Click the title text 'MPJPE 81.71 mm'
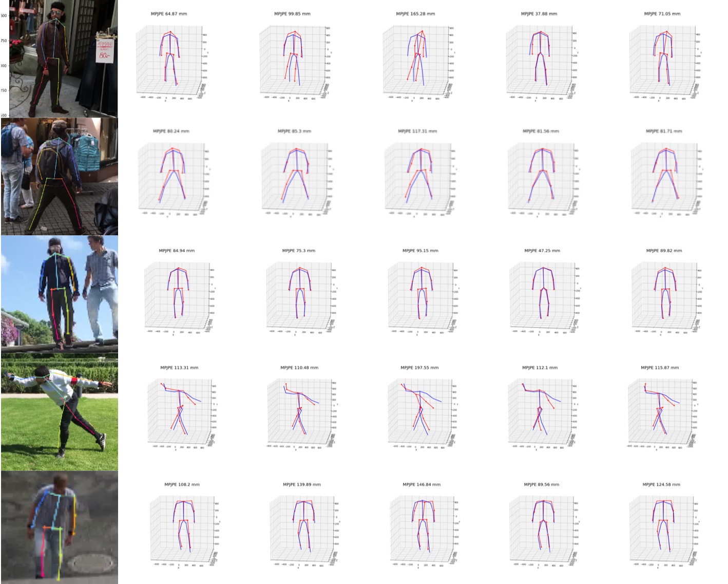Screen dimensions: 728x584 (664, 131)
